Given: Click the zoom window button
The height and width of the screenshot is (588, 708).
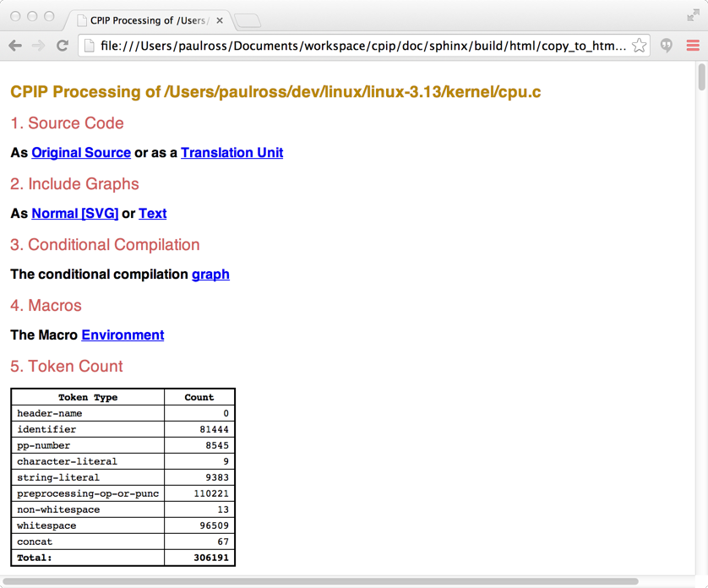Looking at the screenshot, I should pyautogui.click(x=49, y=16).
